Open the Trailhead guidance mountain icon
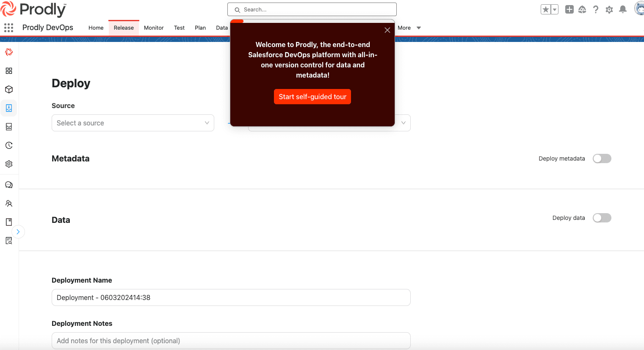Image resolution: width=644 pixels, height=350 pixels. 582,9
